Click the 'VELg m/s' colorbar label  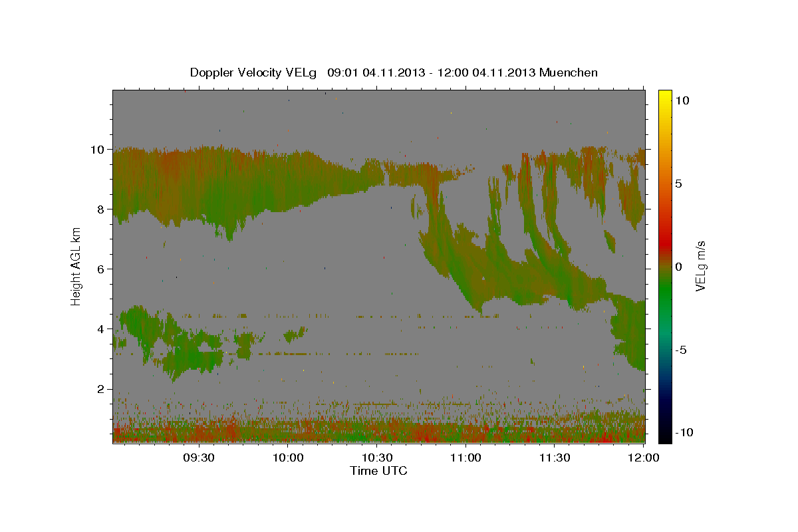pyautogui.click(x=700, y=267)
